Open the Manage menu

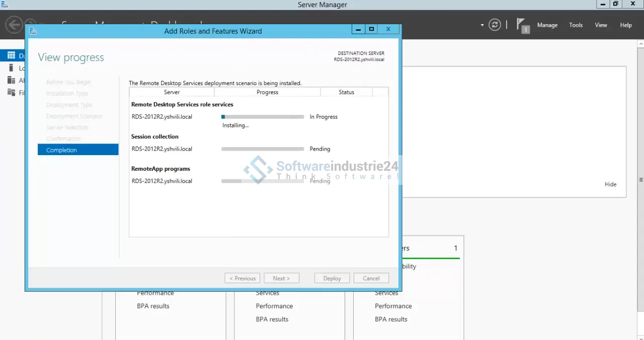(x=547, y=25)
